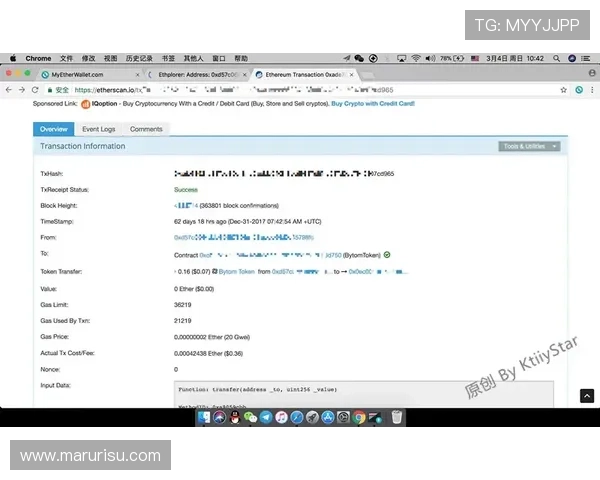The height and width of the screenshot is (480, 600).
Task: Open Google Chrome from the Dock
Action: pos(359,417)
